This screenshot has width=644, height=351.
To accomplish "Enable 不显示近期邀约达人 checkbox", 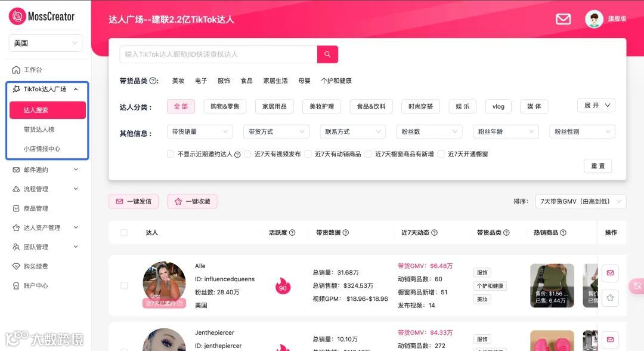I will [171, 154].
